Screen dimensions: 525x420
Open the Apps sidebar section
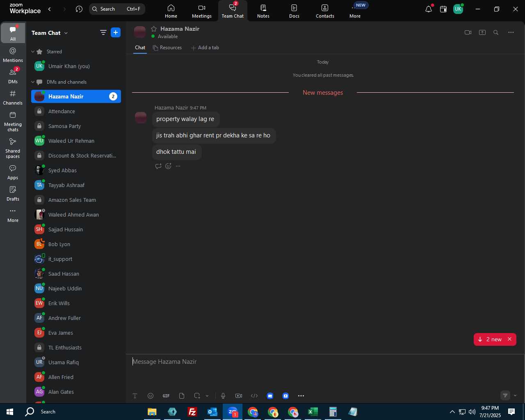tap(13, 172)
